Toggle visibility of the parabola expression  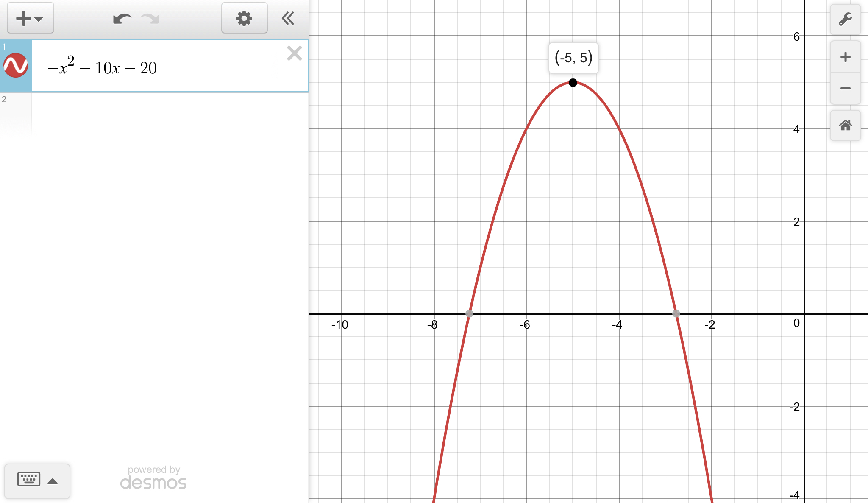point(16,65)
